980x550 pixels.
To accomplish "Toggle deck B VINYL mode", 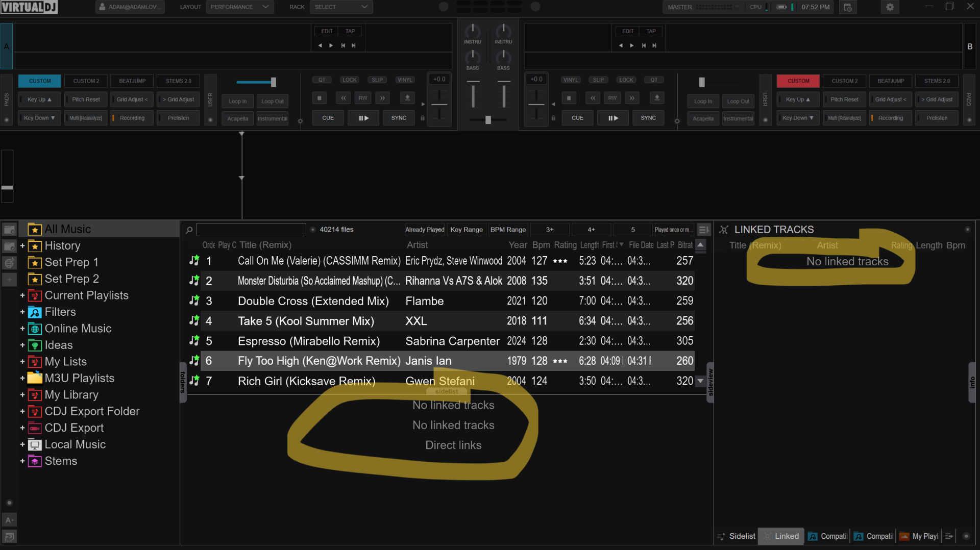I will [571, 80].
